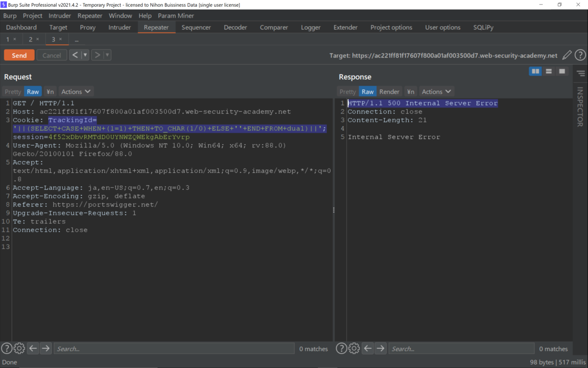Open the Sequencer tab
Viewport: 588px width, 368px height.
tap(196, 27)
